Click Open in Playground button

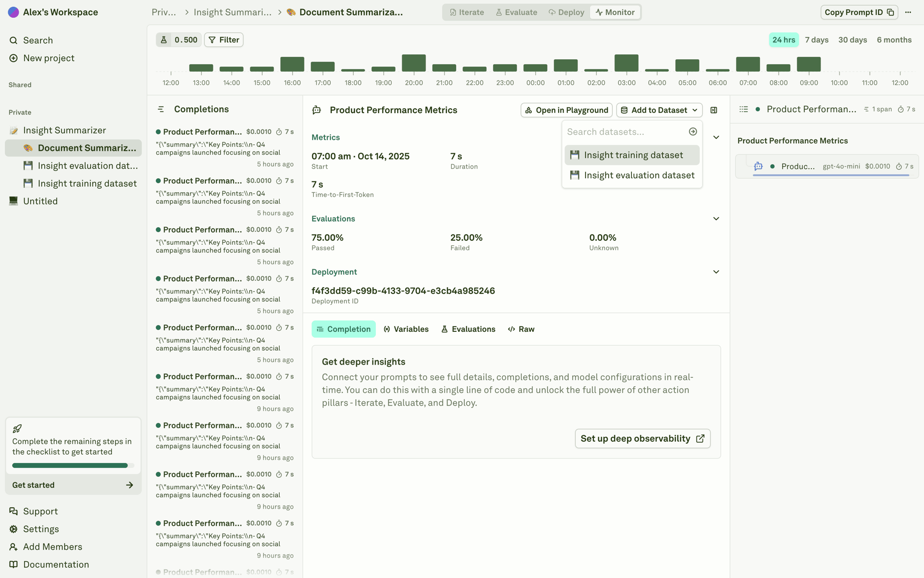(566, 110)
